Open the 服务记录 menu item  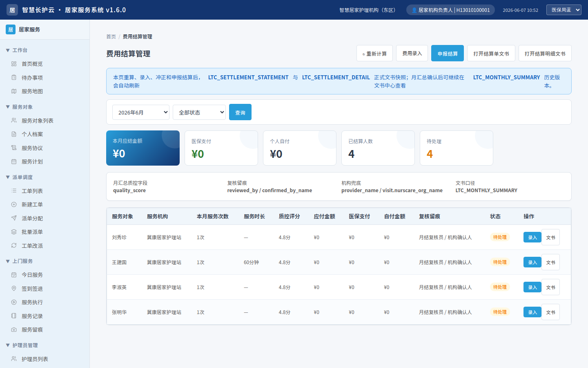point(45,316)
